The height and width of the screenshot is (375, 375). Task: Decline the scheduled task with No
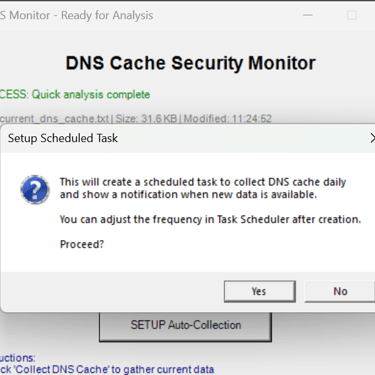tap(340, 291)
